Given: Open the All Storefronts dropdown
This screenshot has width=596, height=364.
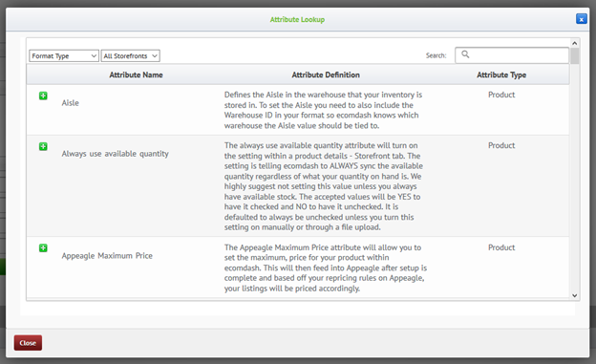Looking at the screenshot, I should [x=130, y=56].
